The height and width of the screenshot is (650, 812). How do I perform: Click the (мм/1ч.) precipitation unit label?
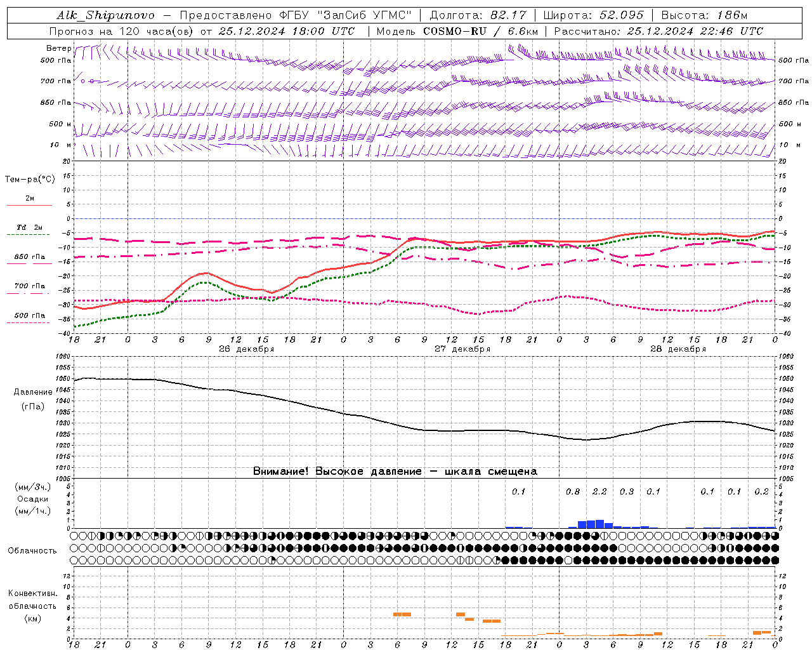coord(33,511)
